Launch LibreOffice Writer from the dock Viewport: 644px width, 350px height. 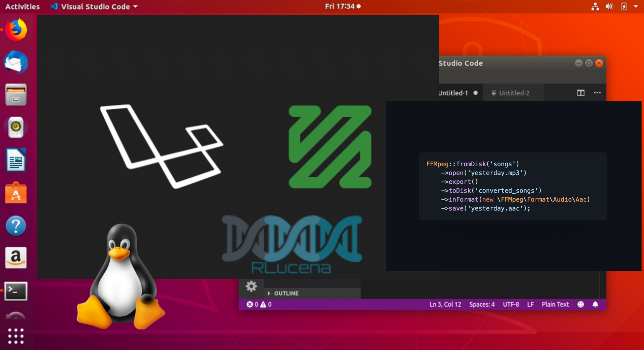pos(16,160)
